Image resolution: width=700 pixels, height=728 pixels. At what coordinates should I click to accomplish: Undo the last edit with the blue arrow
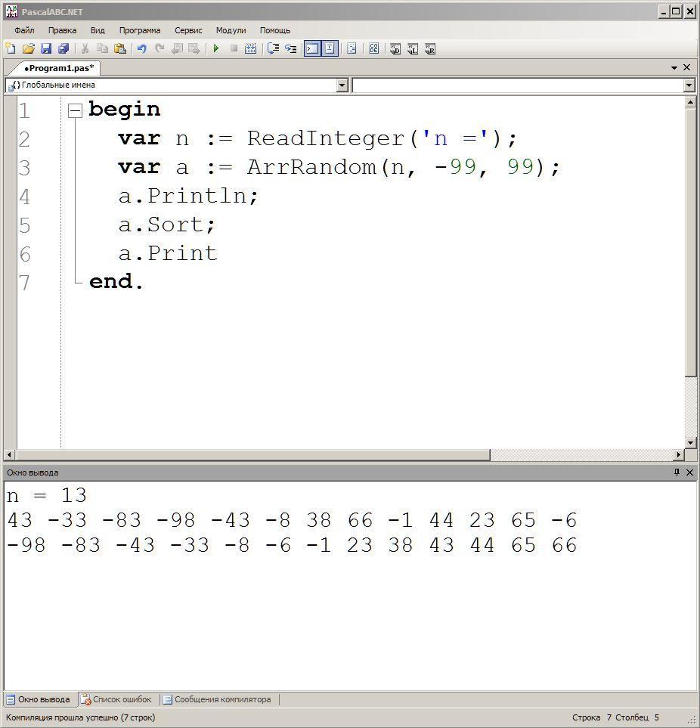tap(142, 48)
